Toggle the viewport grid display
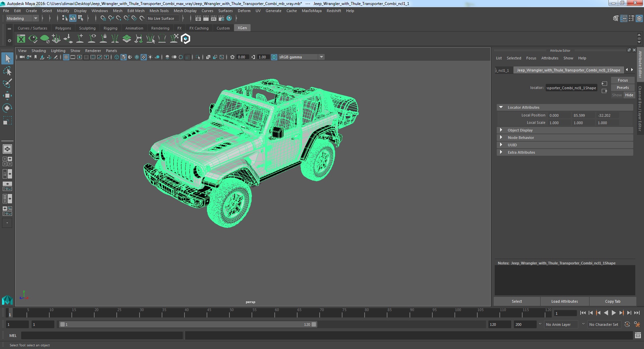 pyautogui.click(x=66, y=57)
